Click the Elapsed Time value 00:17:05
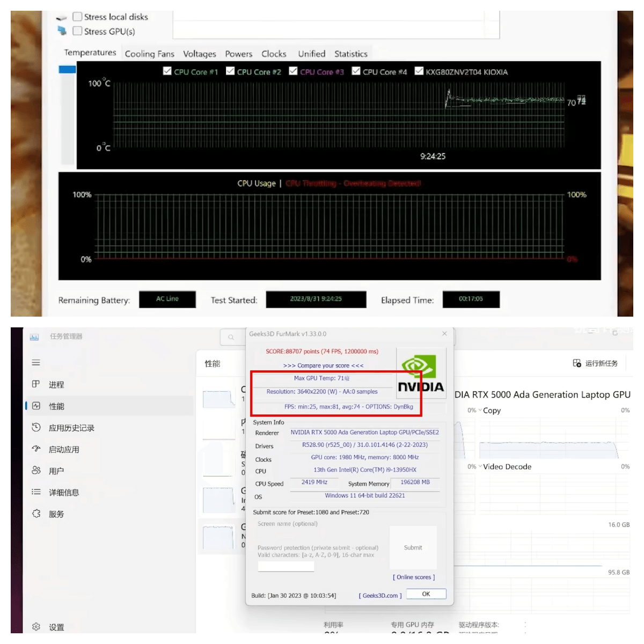644x644 pixels. tap(471, 299)
